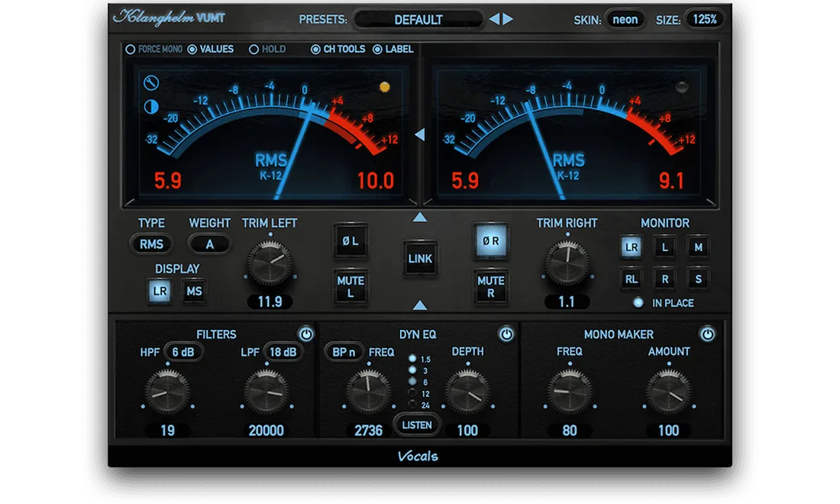The image size is (840, 504).
Task: Change the HPF 6 dB slope selector
Action: pyautogui.click(x=183, y=352)
